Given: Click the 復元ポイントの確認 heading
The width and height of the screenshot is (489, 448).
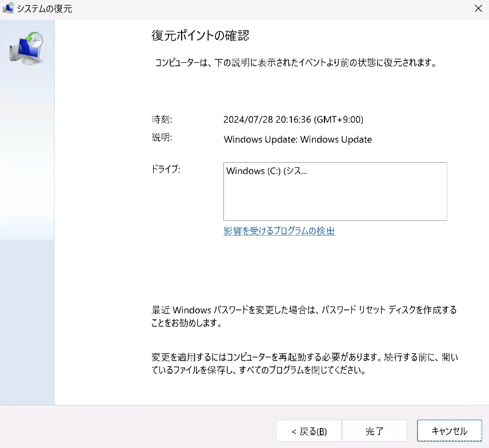Looking at the screenshot, I should [200, 35].
